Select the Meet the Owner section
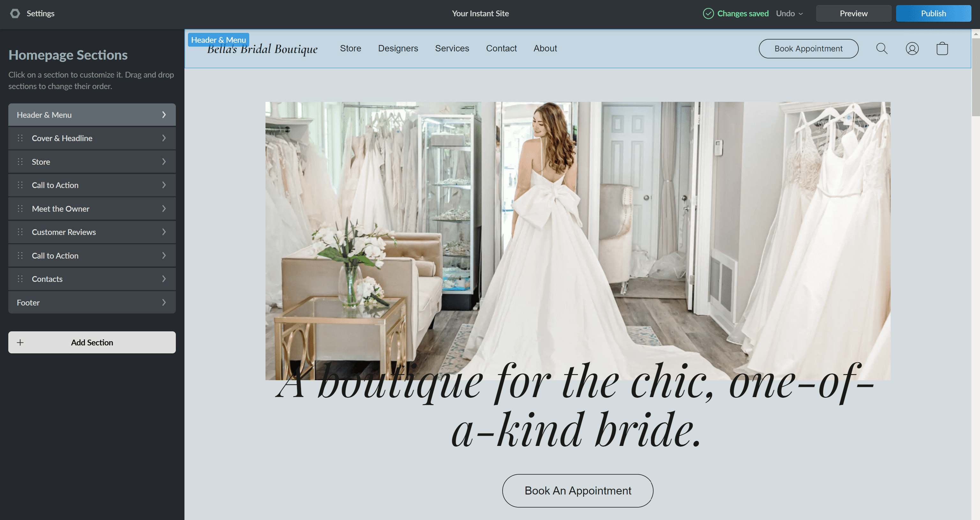This screenshot has height=520, width=980. coord(92,208)
